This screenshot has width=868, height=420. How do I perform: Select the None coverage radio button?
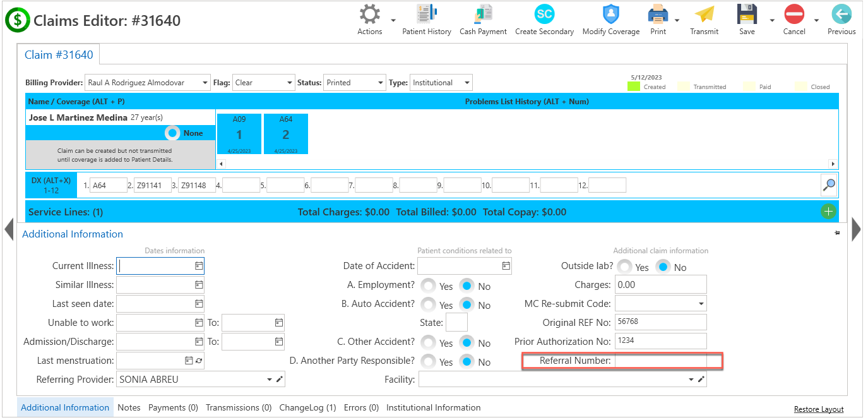coord(172,133)
